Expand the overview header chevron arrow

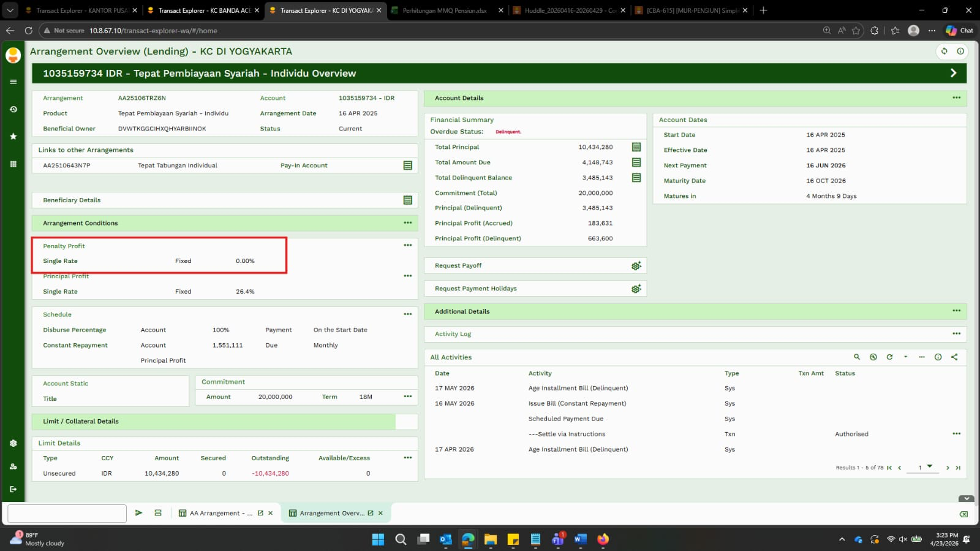point(953,73)
